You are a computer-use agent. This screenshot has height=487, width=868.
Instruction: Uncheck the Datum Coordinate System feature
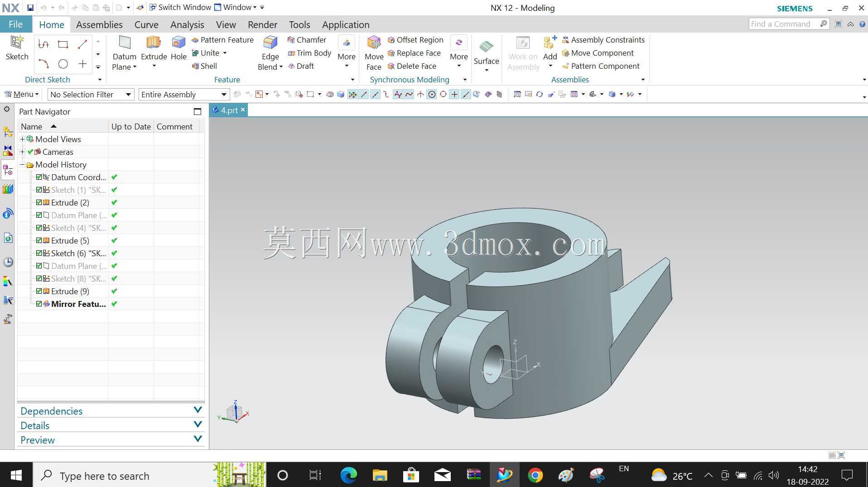point(39,177)
